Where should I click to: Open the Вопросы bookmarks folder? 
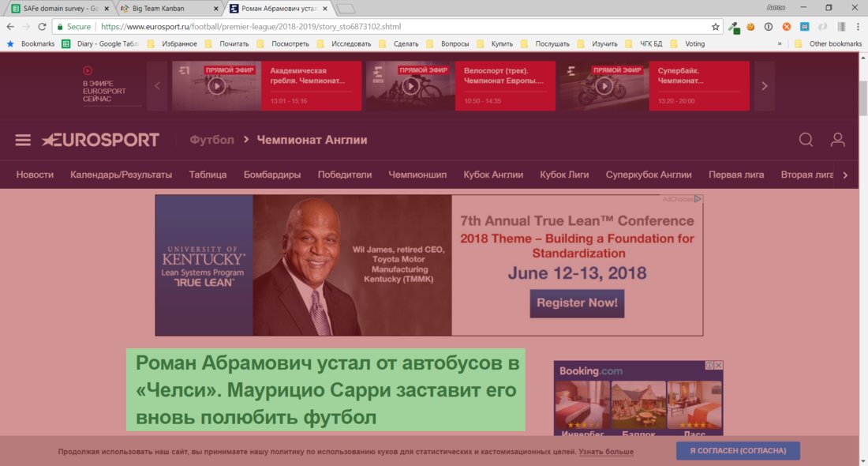[447, 43]
